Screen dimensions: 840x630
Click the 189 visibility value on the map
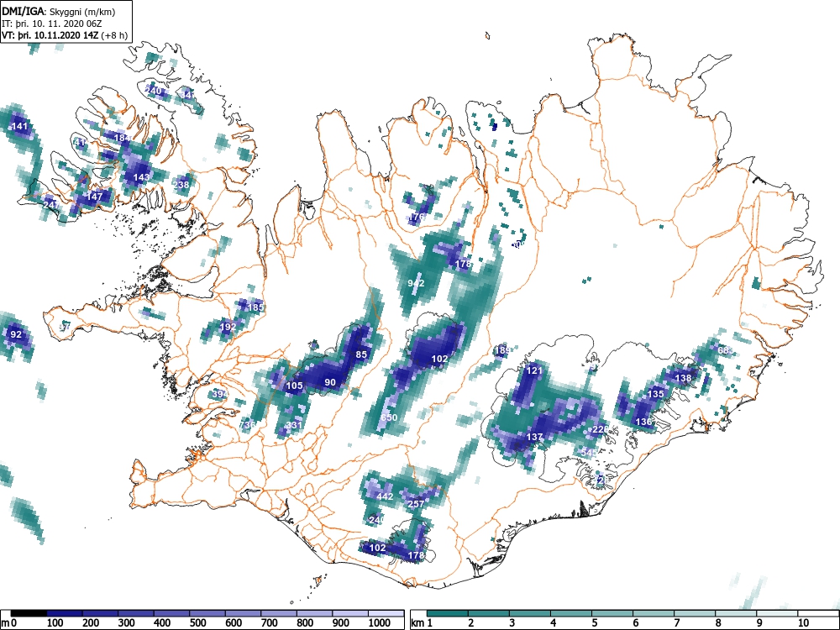click(502, 351)
